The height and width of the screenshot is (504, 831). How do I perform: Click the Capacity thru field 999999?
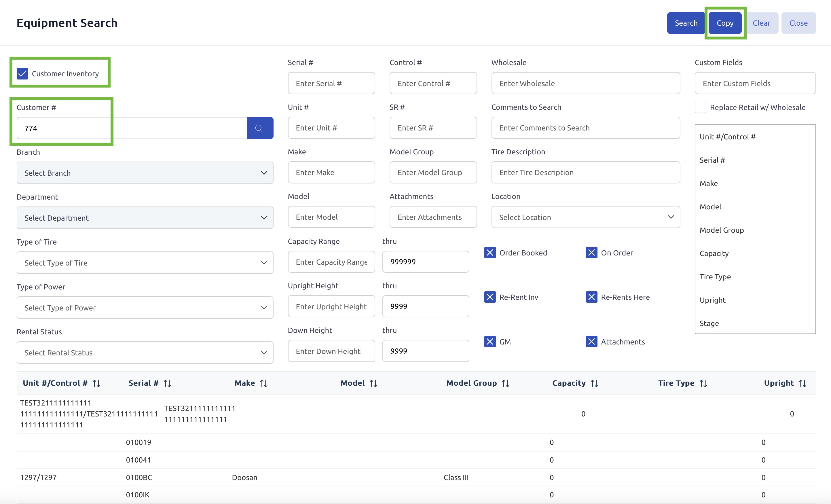(x=425, y=262)
